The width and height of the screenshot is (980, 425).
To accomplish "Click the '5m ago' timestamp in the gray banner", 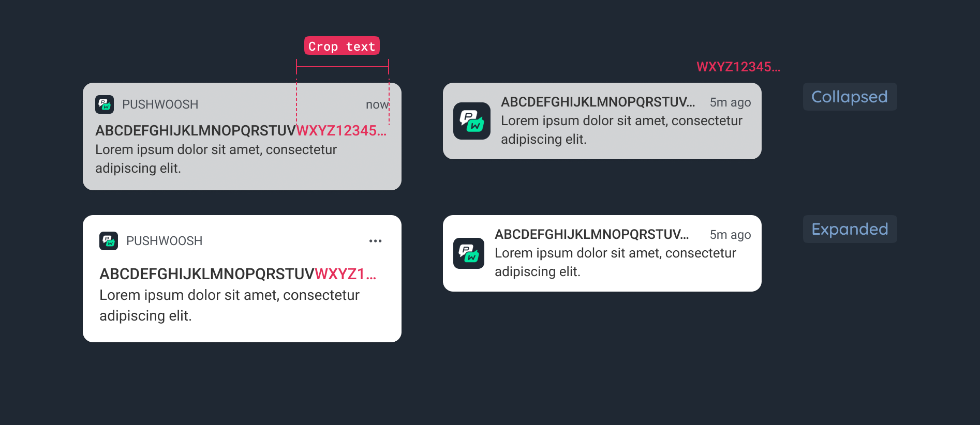I will click(730, 102).
